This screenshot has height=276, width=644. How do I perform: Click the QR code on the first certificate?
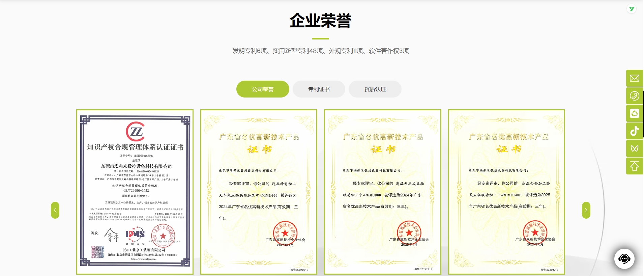(x=97, y=252)
